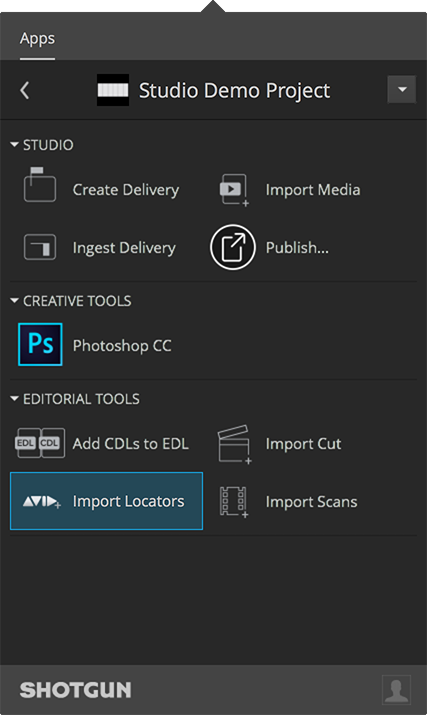Click the Import Cut clapperboard icon
This screenshot has height=715, width=427.
click(x=234, y=444)
